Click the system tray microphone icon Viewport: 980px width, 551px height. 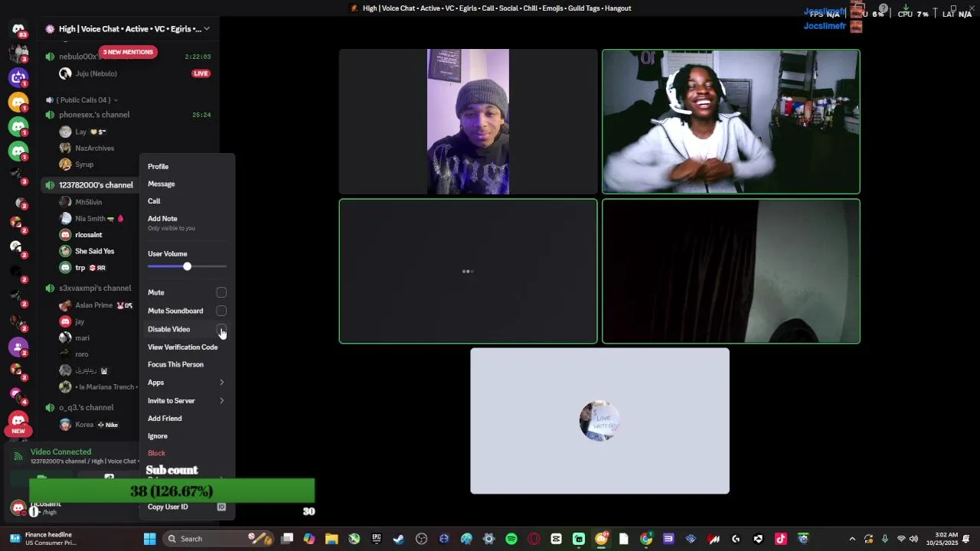885,539
